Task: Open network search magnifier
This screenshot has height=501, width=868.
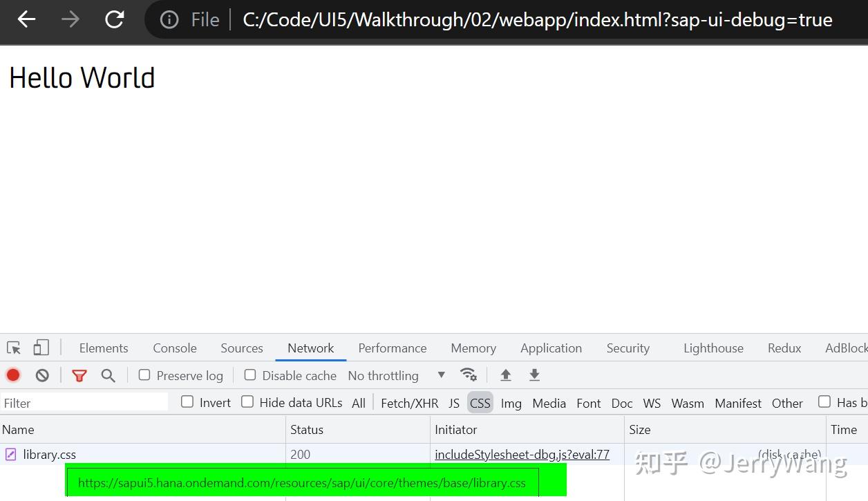Action: pyautogui.click(x=109, y=375)
